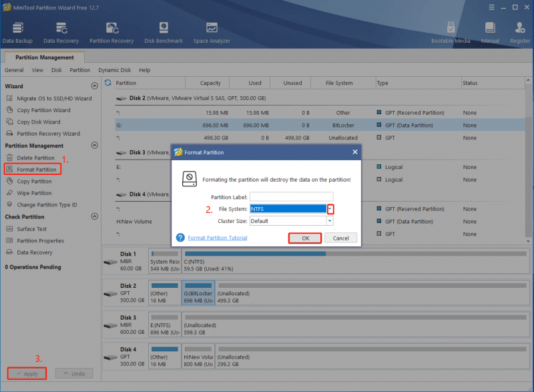
Task: Open Change Partition Type ID
Action: (42, 205)
